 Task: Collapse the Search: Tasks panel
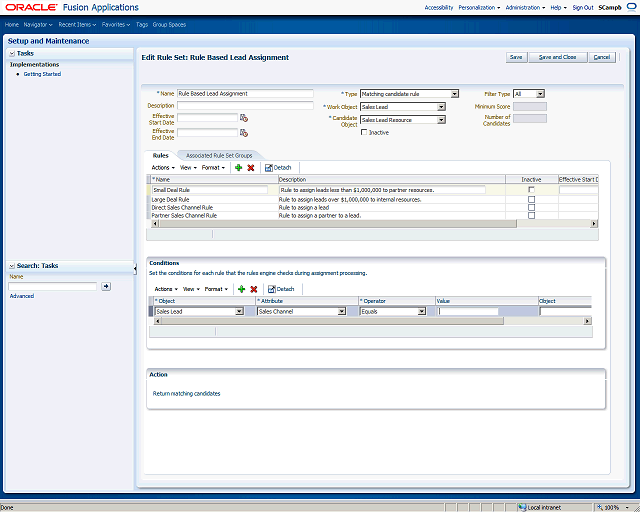(12, 266)
